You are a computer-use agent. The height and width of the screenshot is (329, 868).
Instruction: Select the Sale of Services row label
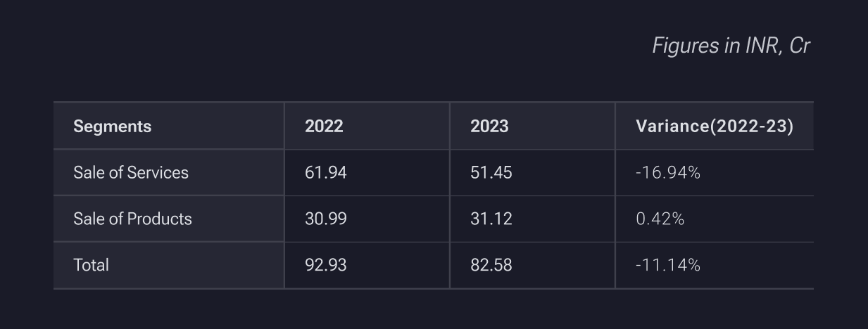(x=131, y=173)
